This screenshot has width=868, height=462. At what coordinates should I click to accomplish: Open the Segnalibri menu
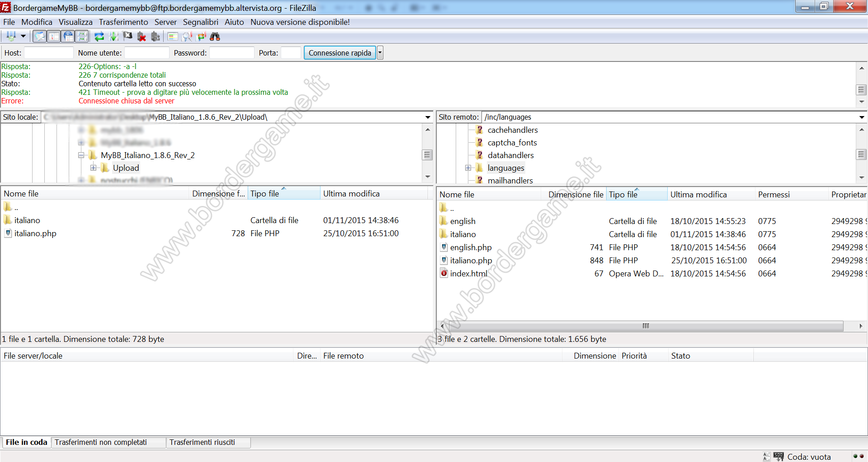(200, 22)
